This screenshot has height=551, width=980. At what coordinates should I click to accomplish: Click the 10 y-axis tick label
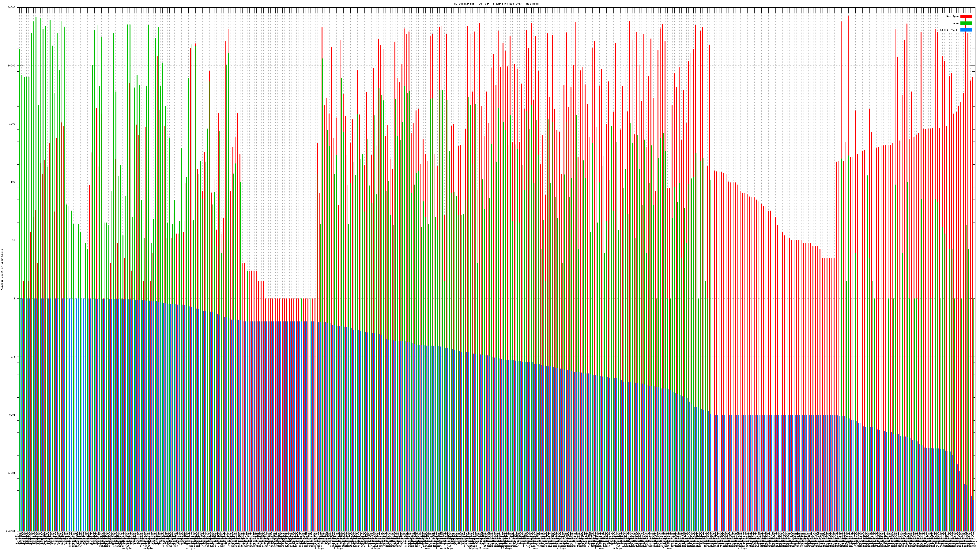14,240
